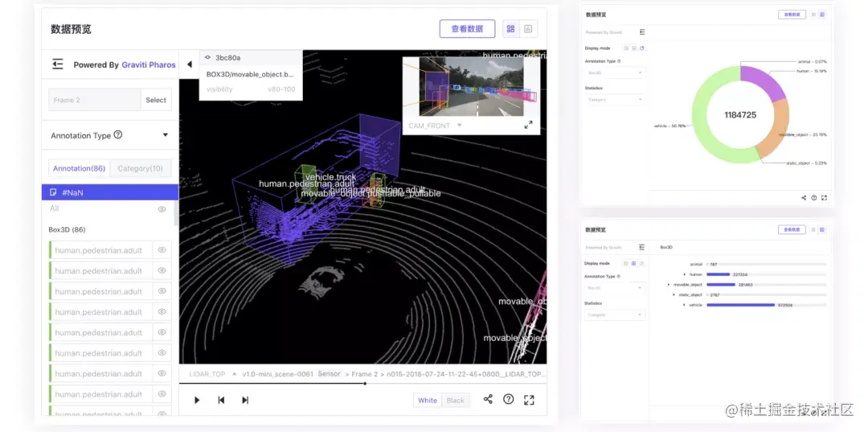Click the vehicle bar in bar chart
Image resolution: width=868 pixels, height=432 pixels.
tap(741, 305)
